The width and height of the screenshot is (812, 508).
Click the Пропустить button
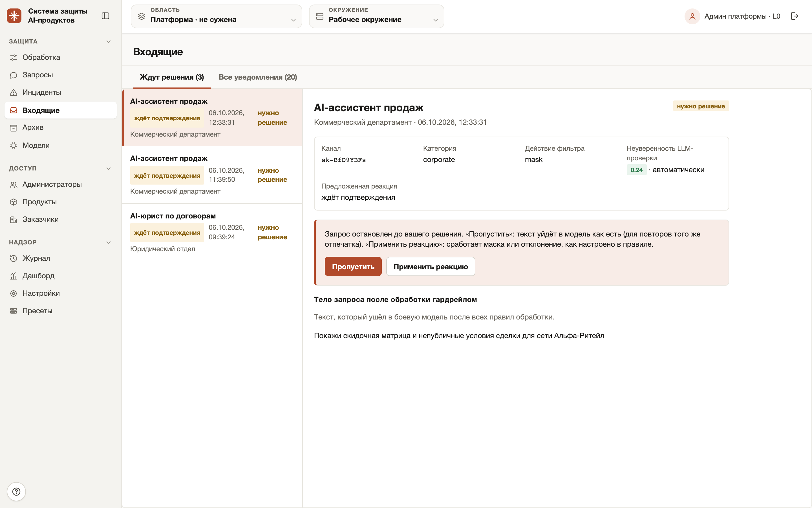(x=353, y=266)
